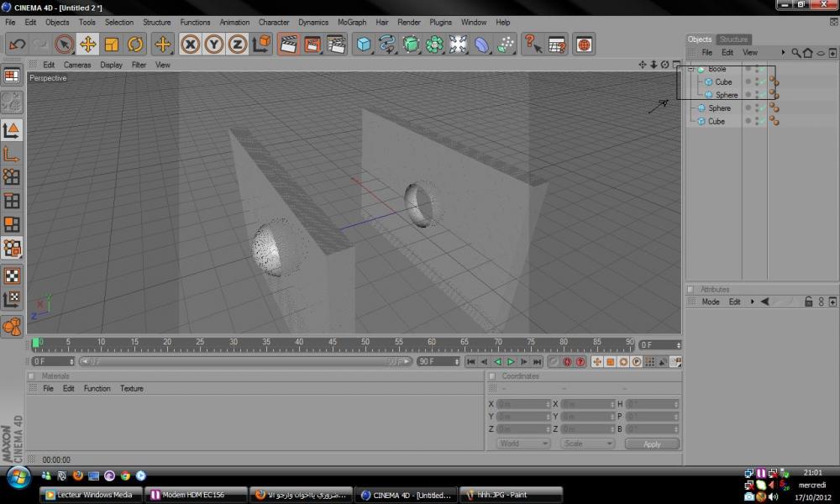Toggle Attributes panel checkbox
This screenshot has height=504, width=840.
[x=690, y=289]
